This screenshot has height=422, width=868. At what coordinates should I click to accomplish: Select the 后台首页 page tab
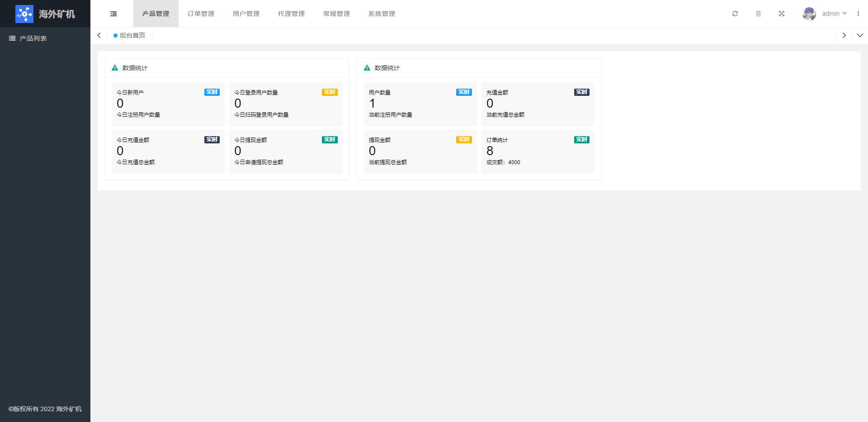pyautogui.click(x=130, y=35)
